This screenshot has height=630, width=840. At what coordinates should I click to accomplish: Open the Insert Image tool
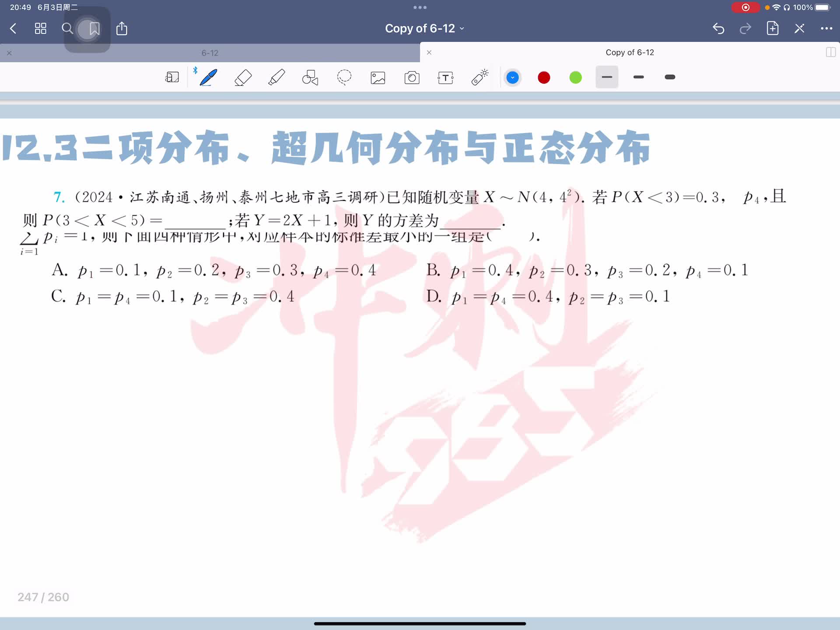pyautogui.click(x=378, y=77)
